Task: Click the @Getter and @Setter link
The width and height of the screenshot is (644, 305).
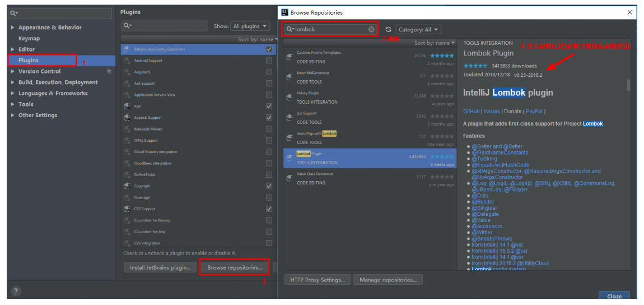Action: click(497, 146)
